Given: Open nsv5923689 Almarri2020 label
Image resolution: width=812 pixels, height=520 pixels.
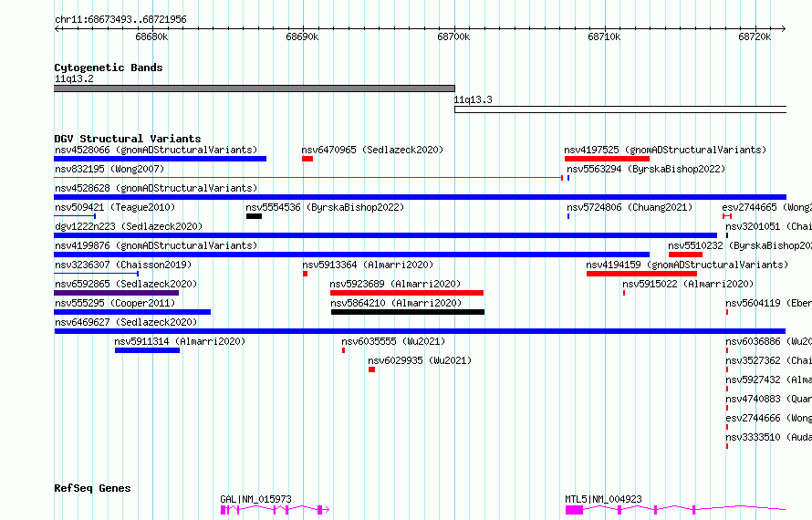Looking at the screenshot, I should (x=395, y=285).
